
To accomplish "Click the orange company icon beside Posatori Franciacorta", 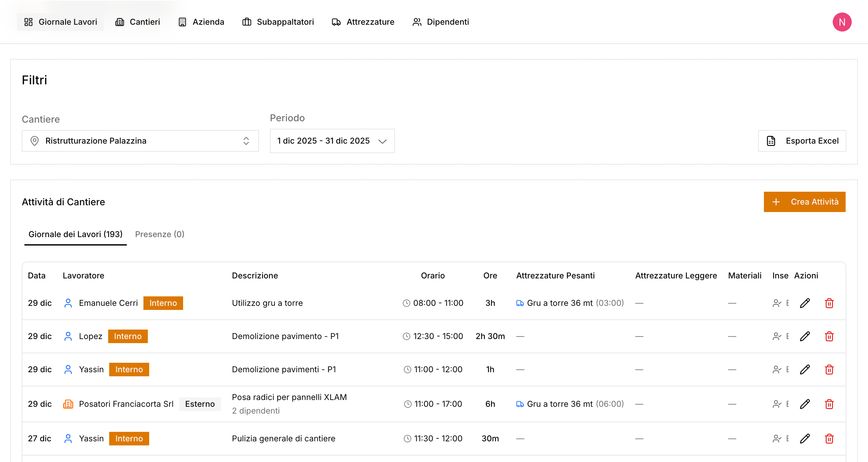I will [x=68, y=404].
